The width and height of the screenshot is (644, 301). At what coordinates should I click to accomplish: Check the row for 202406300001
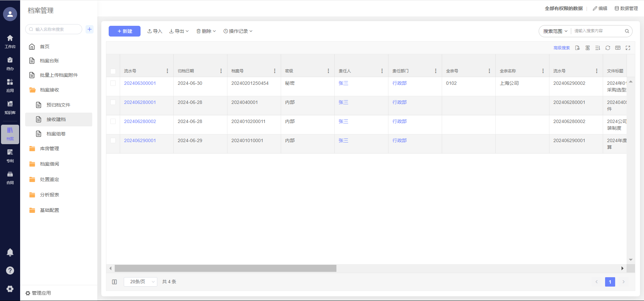(113, 83)
